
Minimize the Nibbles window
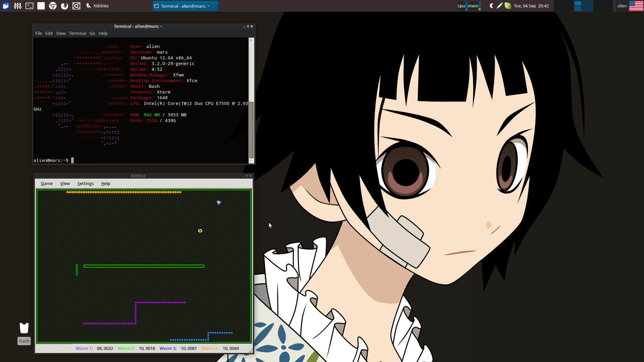(x=243, y=176)
